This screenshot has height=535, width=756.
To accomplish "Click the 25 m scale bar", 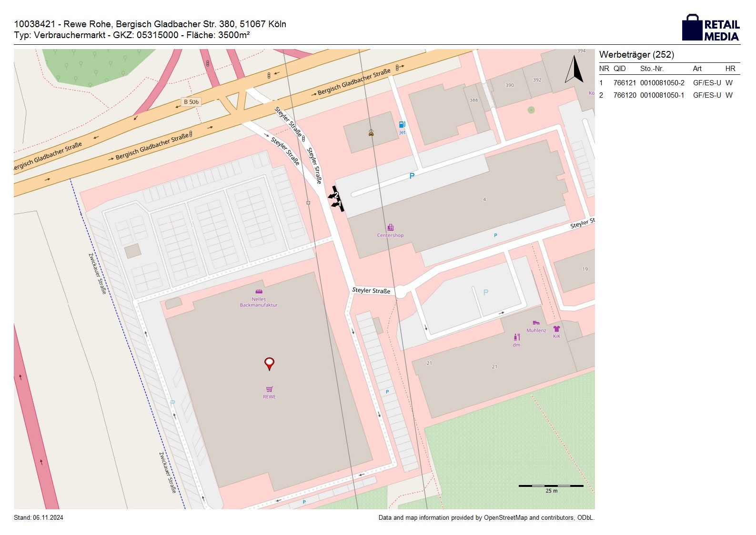I will [551, 486].
